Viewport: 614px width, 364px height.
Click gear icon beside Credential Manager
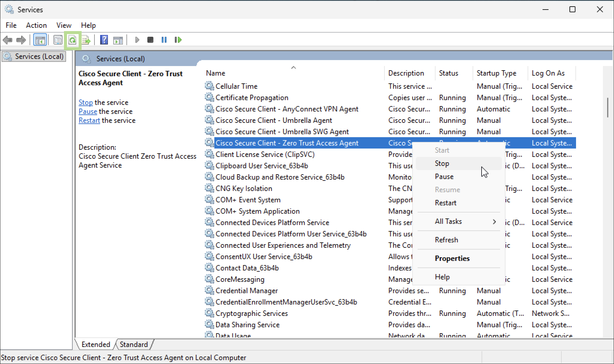[x=209, y=290]
